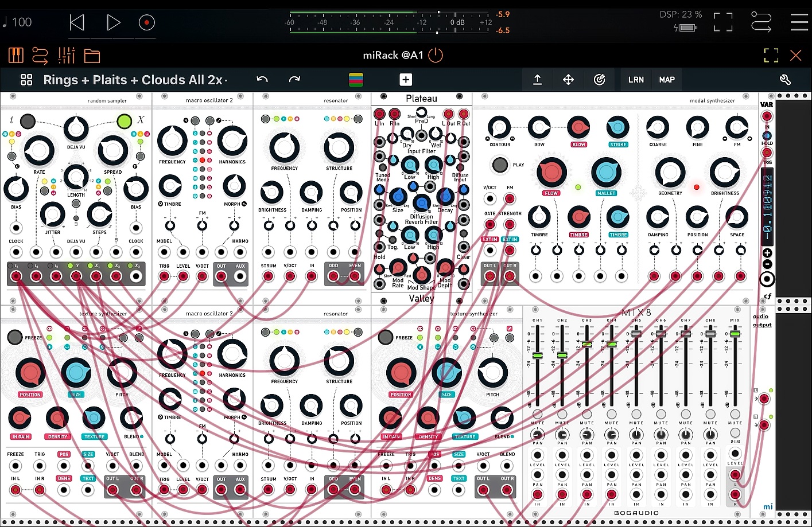Open the stacked color bars icon

pos(356,80)
